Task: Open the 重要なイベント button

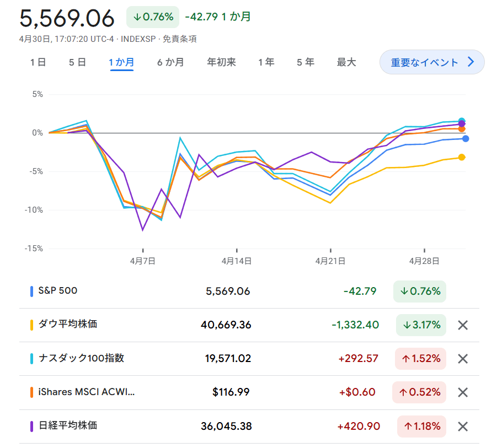Action: [x=432, y=62]
